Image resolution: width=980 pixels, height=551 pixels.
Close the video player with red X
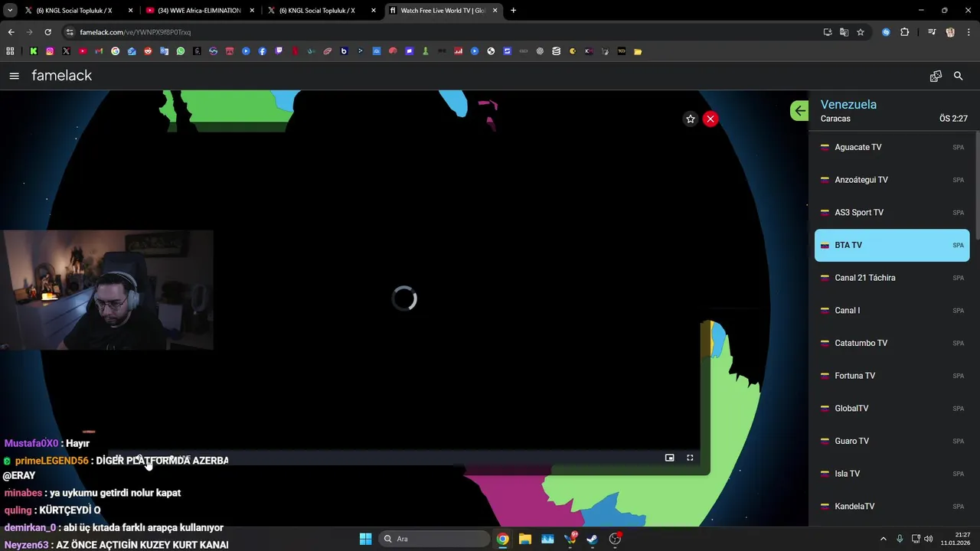click(710, 119)
